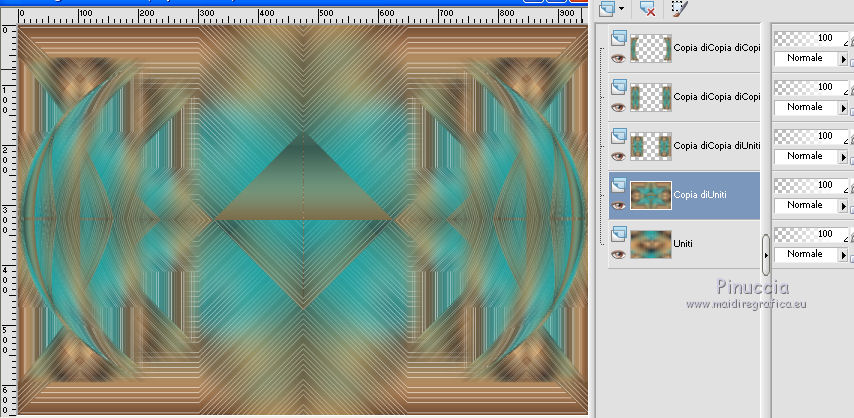Screen dimensions: 854x418
Task: Select the 'Uniti' layer name
Action: click(x=683, y=244)
